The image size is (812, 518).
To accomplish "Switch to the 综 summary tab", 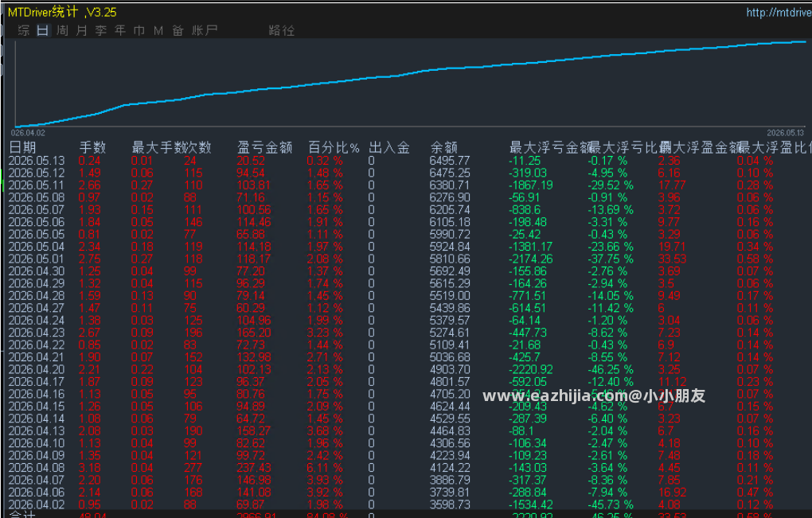I will pos(23,30).
